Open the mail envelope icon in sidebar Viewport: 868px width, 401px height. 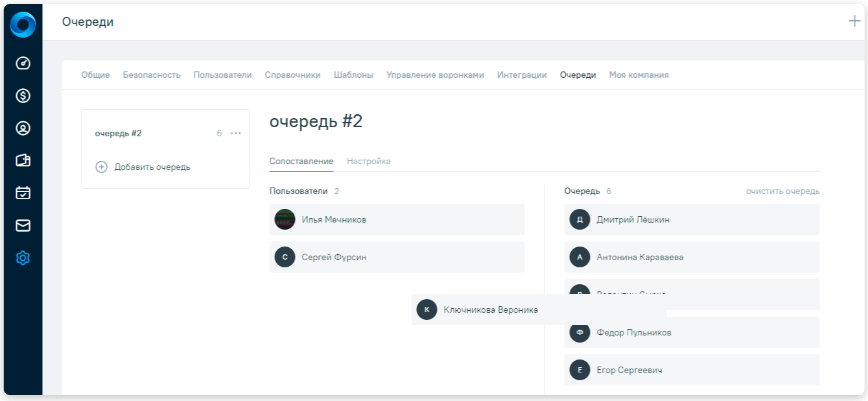(23, 224)
